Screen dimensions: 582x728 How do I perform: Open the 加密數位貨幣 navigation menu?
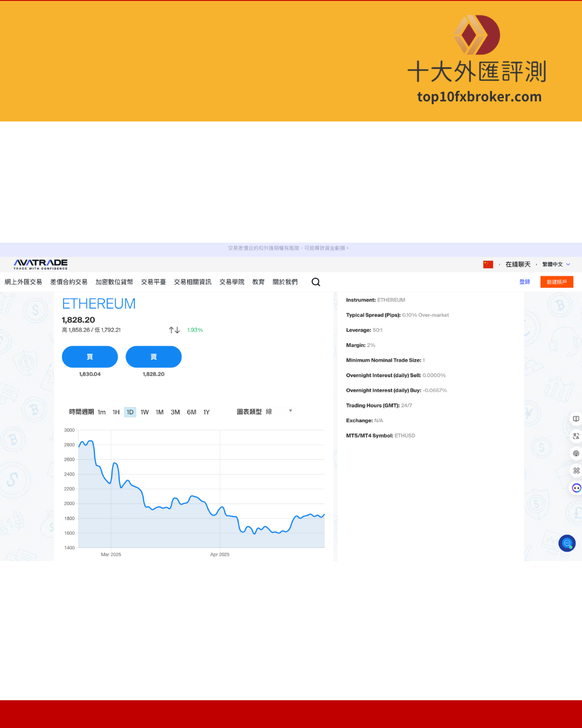[x=114, y=282]
